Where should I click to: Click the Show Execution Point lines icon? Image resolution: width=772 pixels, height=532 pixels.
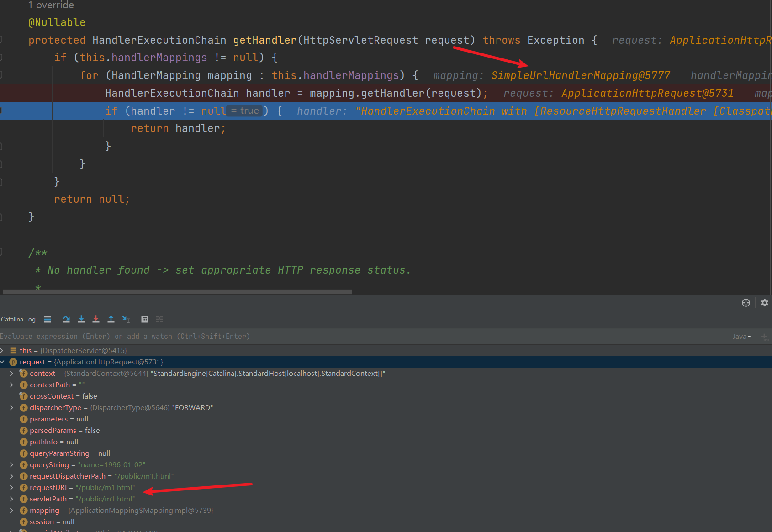[x=48, y=319]
